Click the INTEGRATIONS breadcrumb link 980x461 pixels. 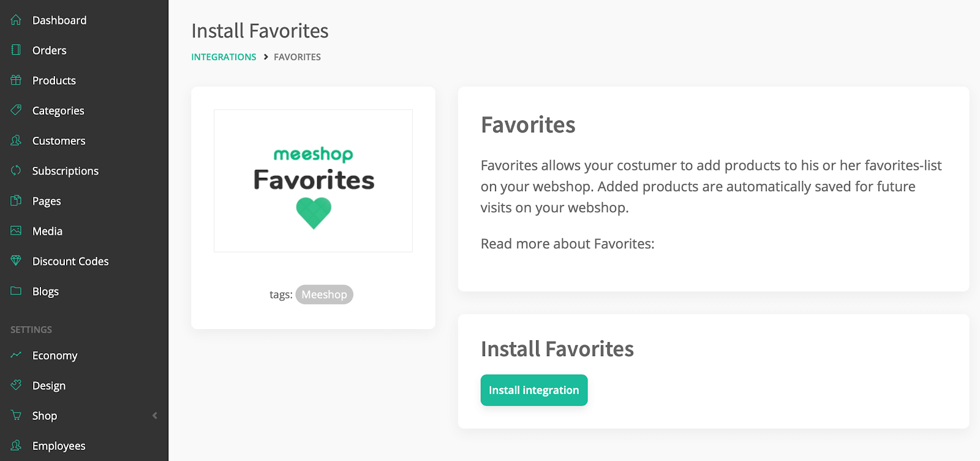pyautogui.click(x=224, y=57)
